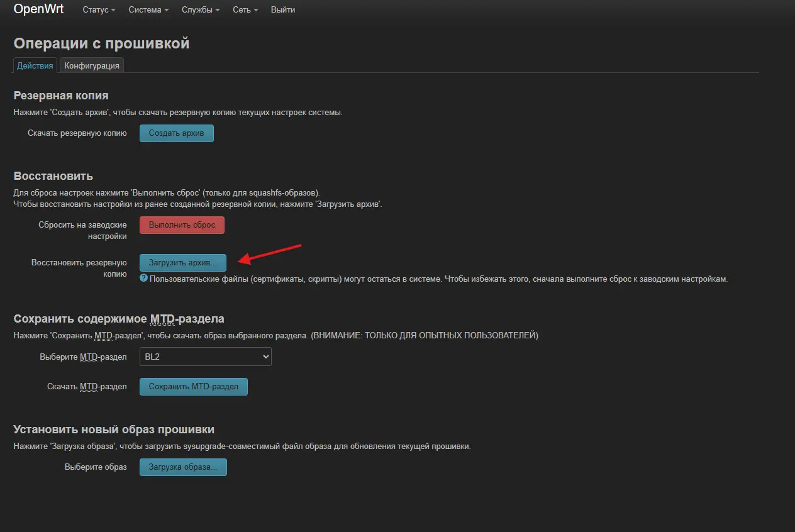Switch to the Действия tab
Image resolution: width=795 pixels, height=532 pixels.
point(35,65)
